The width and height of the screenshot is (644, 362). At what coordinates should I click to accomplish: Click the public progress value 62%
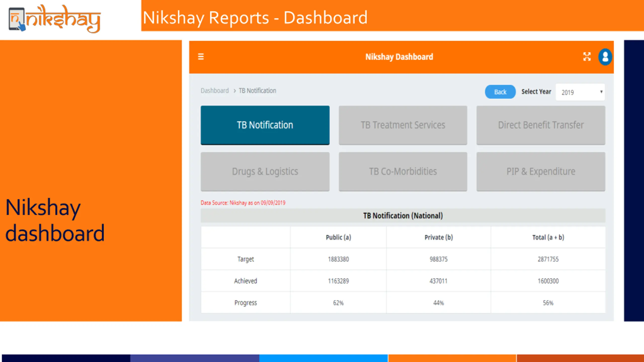tap(338, 303)
